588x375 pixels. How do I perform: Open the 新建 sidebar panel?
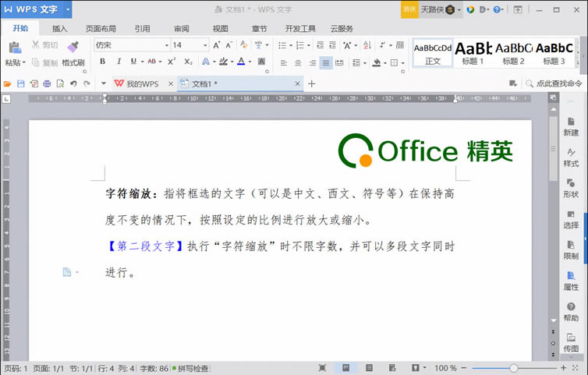571,127
